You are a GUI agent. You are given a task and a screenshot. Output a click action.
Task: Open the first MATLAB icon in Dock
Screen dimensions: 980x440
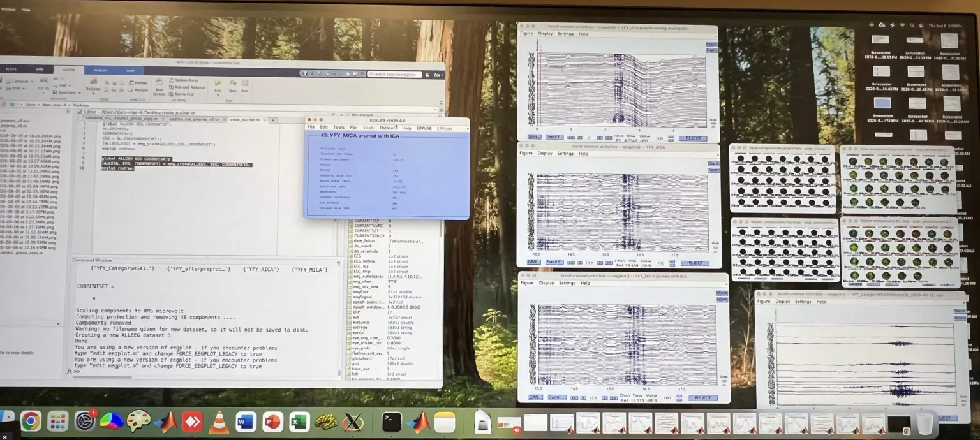click(165, 422)
